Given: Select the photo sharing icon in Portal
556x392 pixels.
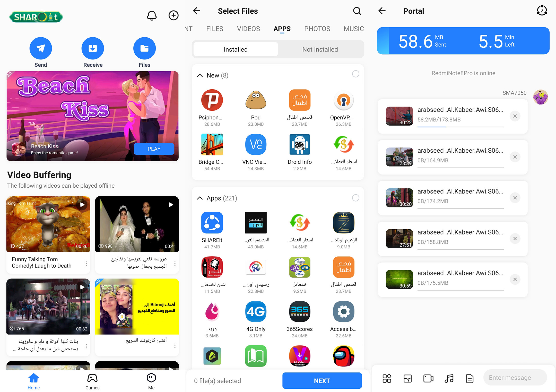Looking at the screenshot, I should point(407,378).
